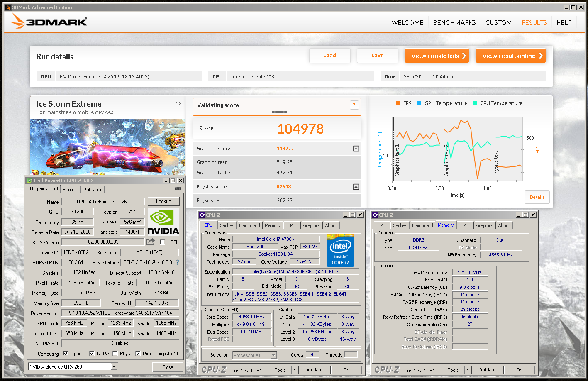
Task: Click the Multiplier value x 49.0
Action: (x=252, y=325)
